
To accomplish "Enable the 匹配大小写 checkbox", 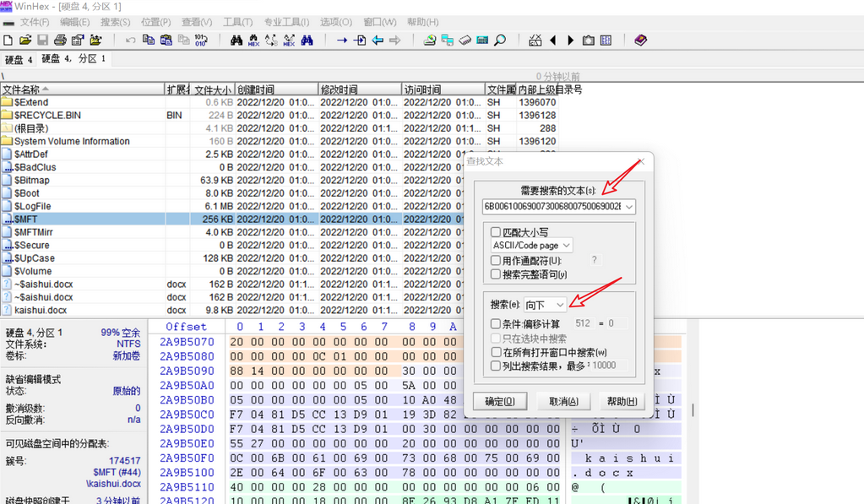I will [496, 232].
